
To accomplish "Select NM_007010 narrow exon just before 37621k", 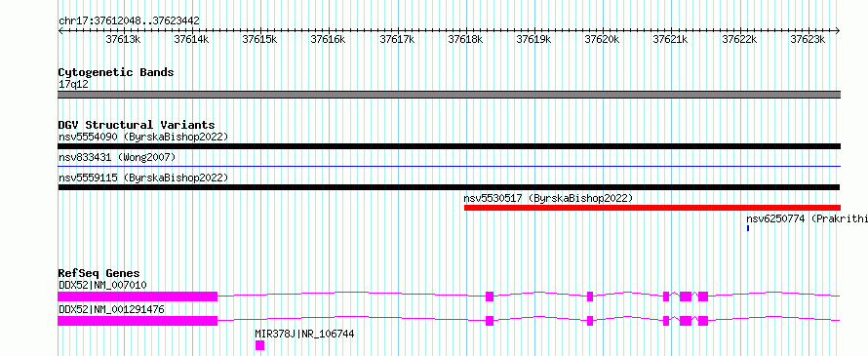I will pos(666,297).
